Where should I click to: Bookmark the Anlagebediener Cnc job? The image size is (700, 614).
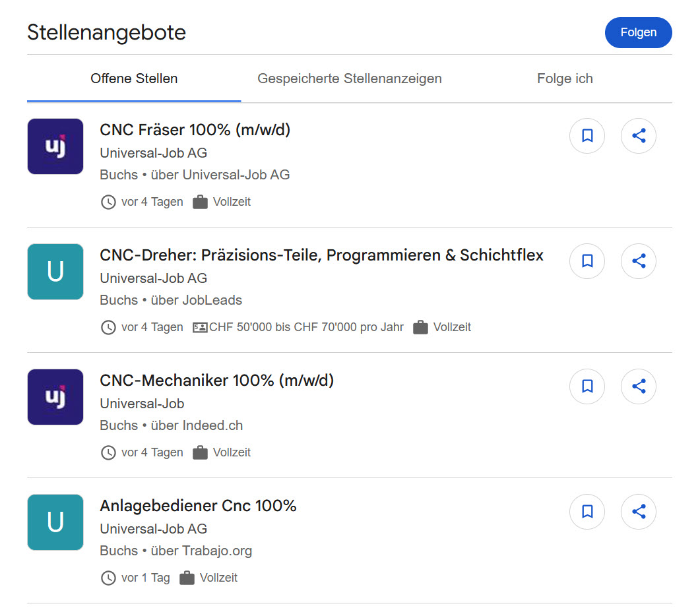tap(587, 511)
